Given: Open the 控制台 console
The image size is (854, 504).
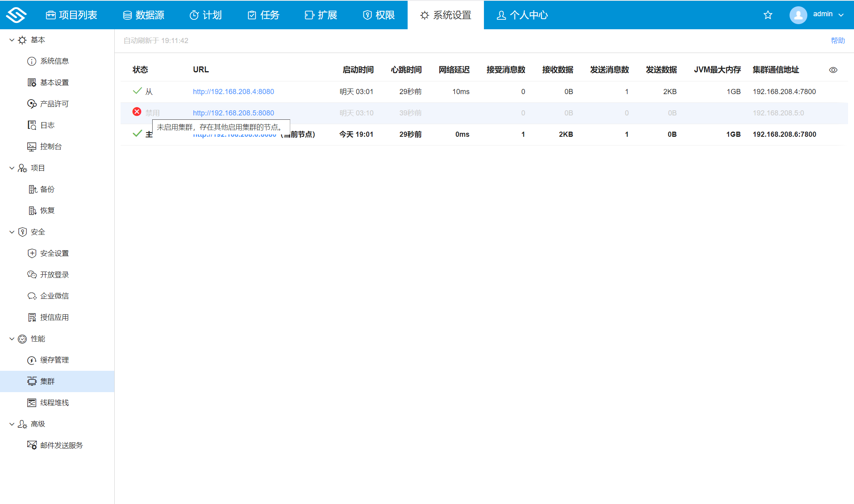Looking at the screenshot, I should tap(51, 146).
